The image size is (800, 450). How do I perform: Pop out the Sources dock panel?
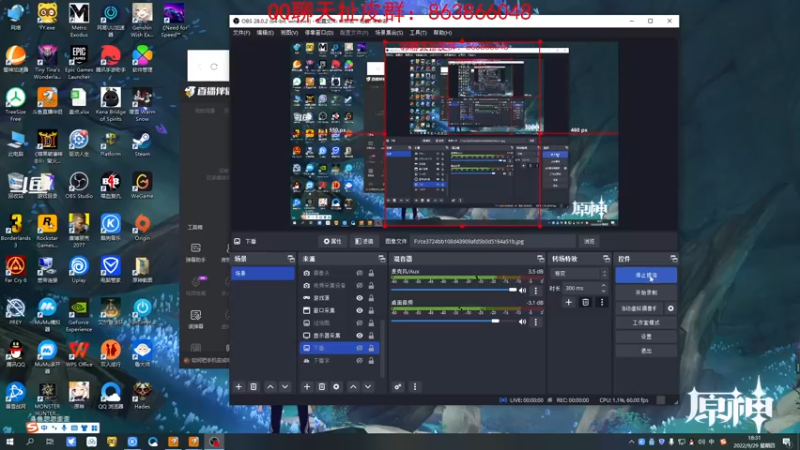382,259
